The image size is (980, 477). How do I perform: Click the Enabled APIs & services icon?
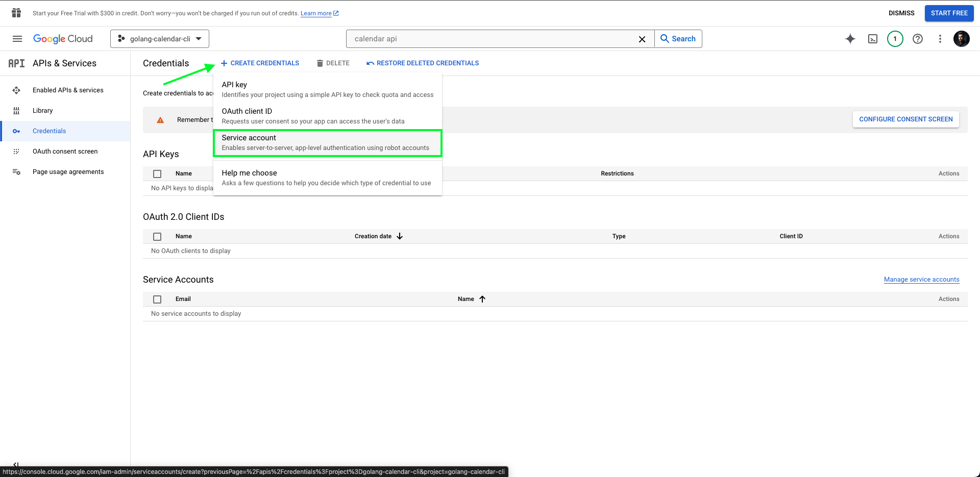pyautogui.click(x=16, y=90)
